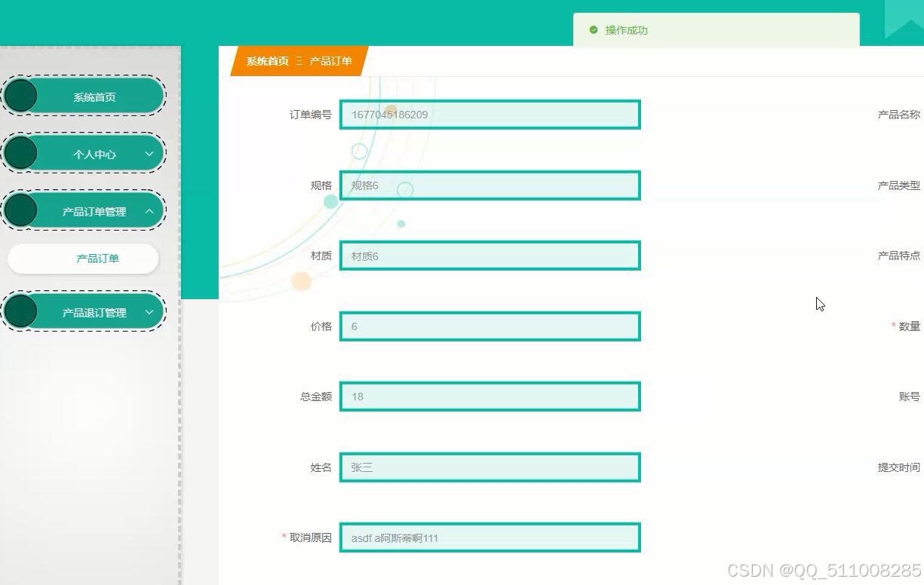Click the 产品特点 label
Viewport: 924px width, 585px height.
point(899,256)
